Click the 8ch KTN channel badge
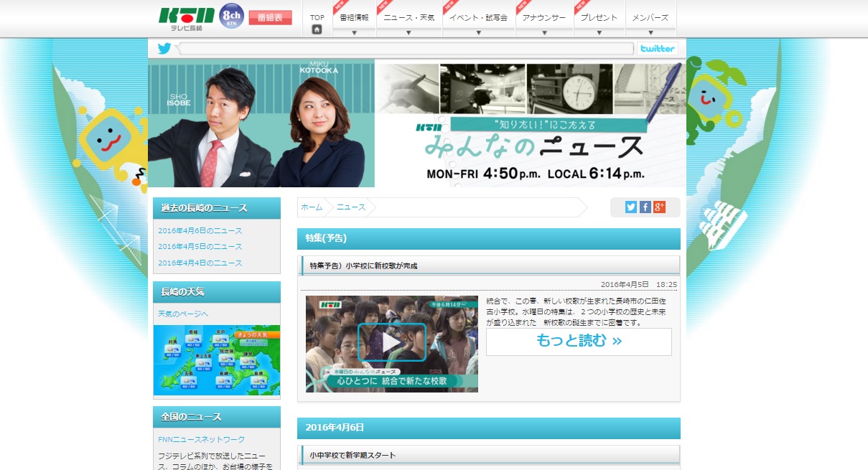Screen dimensions: 868x470 pos(231,17)
